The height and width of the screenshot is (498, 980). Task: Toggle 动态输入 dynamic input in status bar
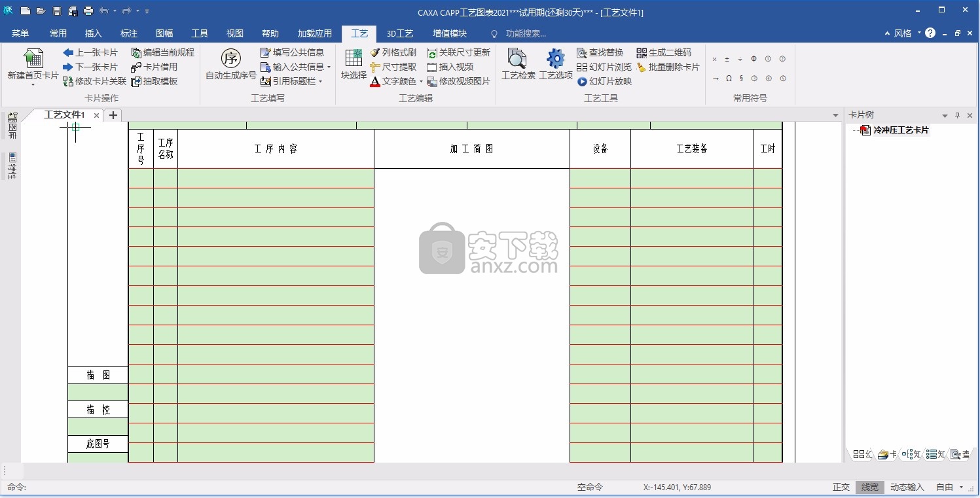907,487
